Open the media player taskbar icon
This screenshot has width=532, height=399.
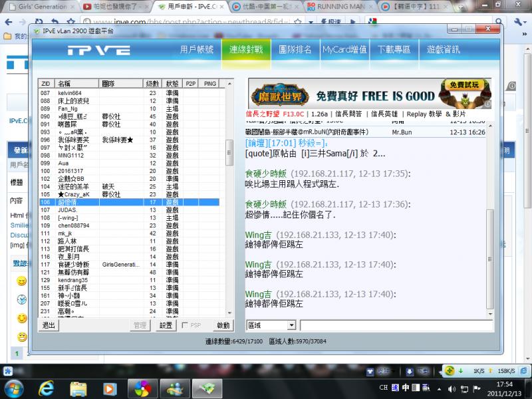point(110,389)
